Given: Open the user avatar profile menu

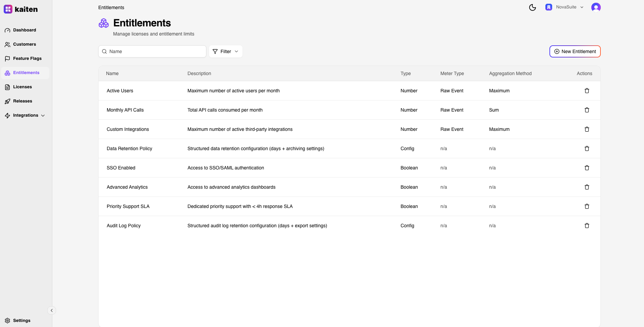Looking at the screenshot, I should [596, 7].
